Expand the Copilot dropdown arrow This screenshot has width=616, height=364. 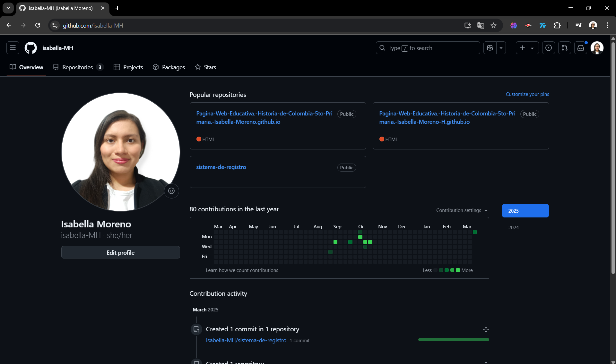pyautogui.click(x=501, y=48)
